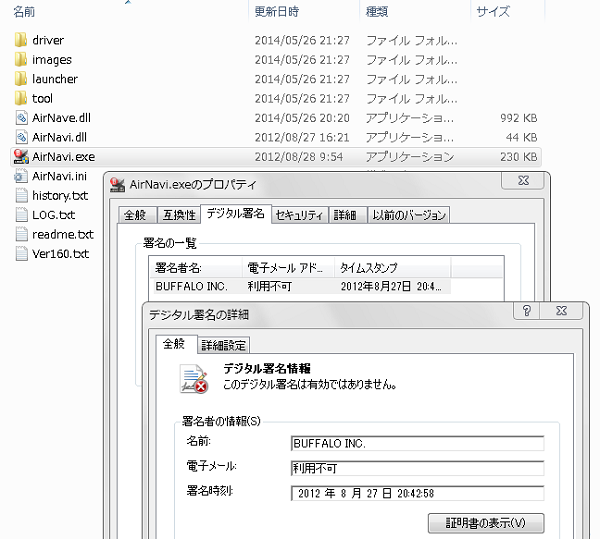Screen dimensions: 600x539
Task: Click the invalid signature certificate icon
Action: click(193, 379)
